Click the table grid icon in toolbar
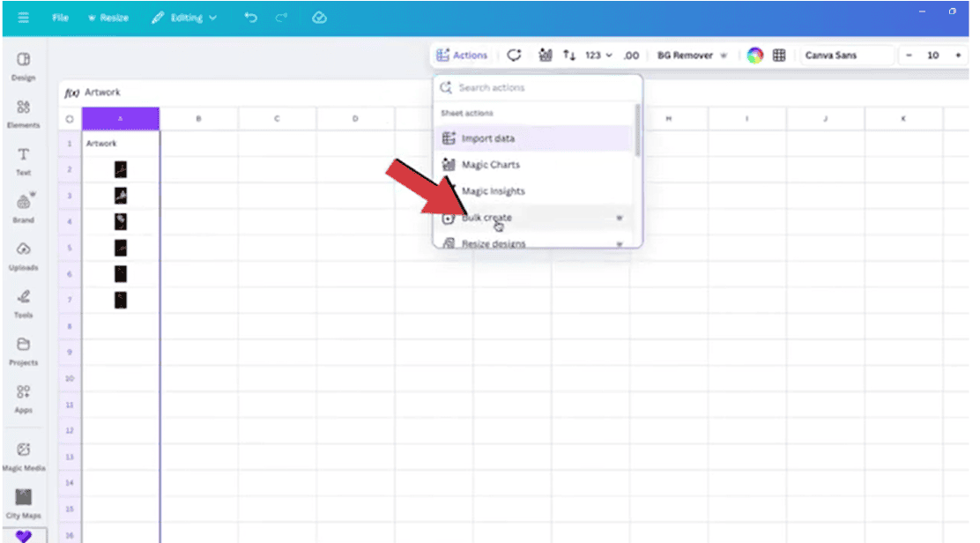 click(x=779, y=56)
